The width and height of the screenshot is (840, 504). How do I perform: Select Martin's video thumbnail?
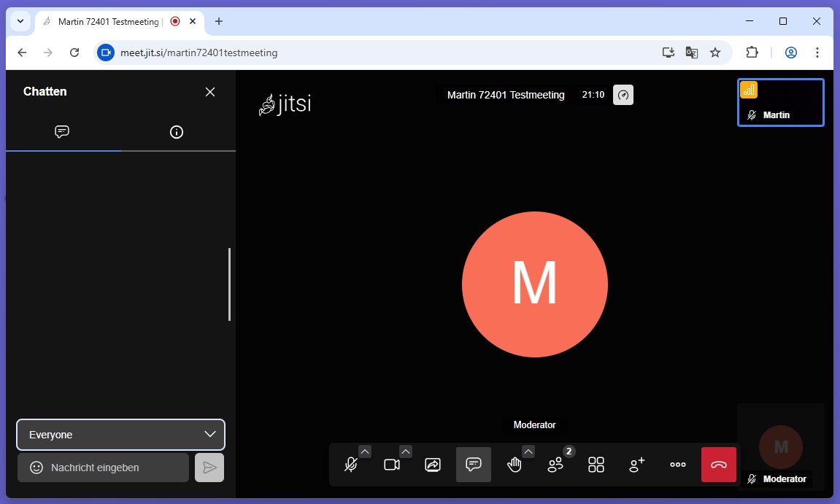pos(781,102)
